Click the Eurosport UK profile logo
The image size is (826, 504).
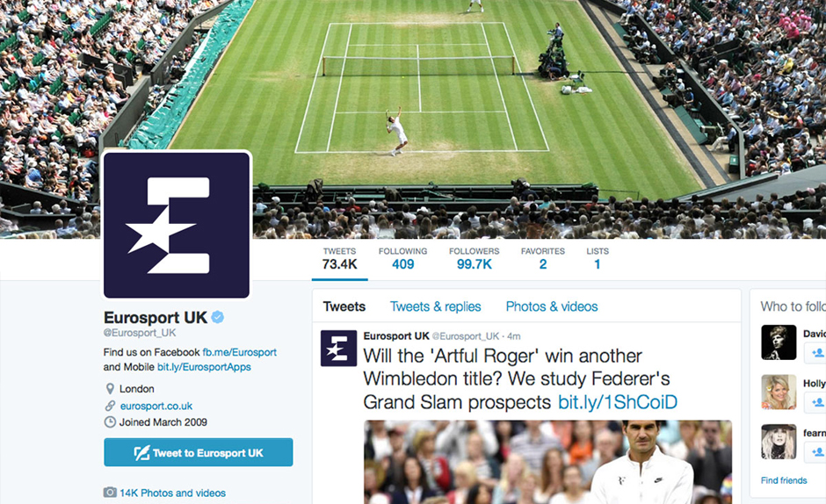[177, 226]
